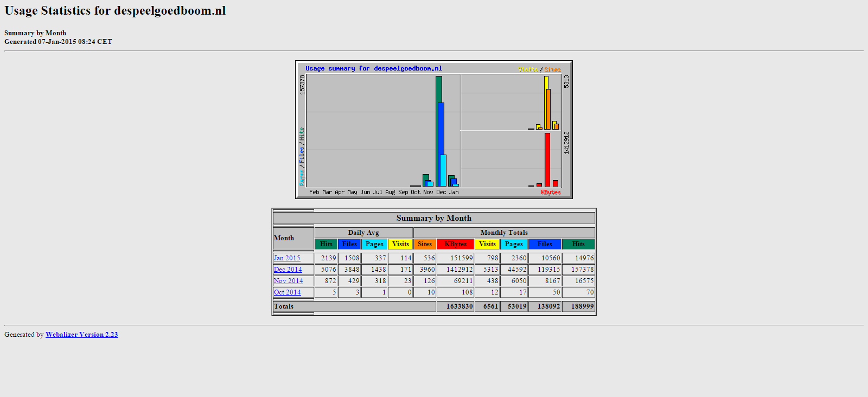868x397 pixels.
Task: Click the Dec 2014 files total 119315
Action: pyautogui.click(x=545, y=270)
